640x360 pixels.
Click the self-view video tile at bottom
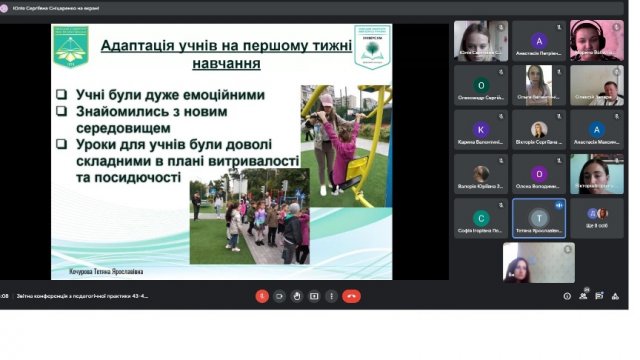[x=539, y=263]
